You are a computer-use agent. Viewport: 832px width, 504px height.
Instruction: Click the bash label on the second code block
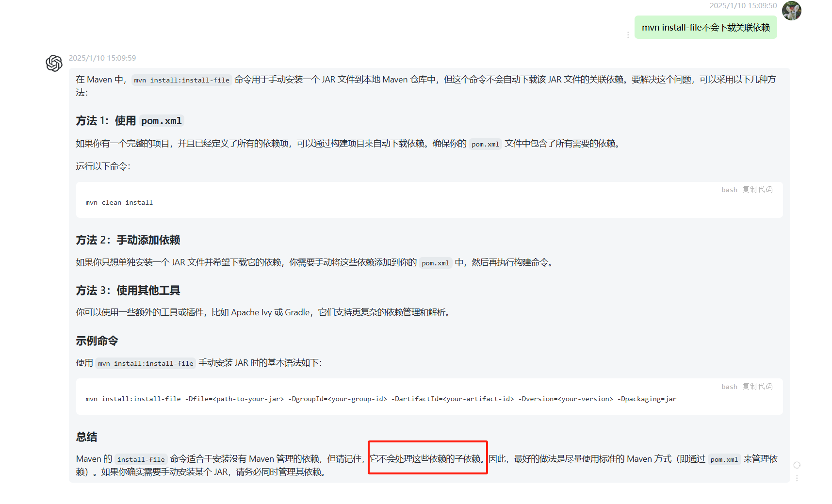729,387
